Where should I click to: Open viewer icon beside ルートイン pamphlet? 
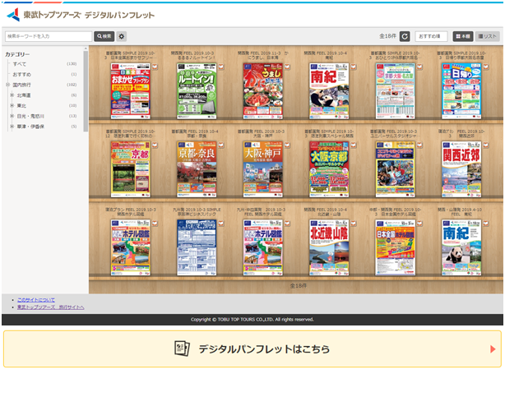pos(221,67)
